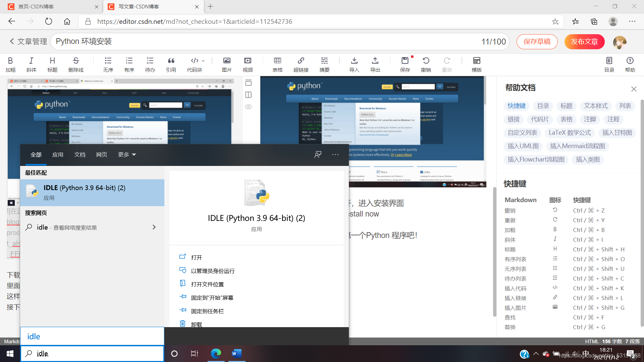Open the Cortana circle on the taskbar
This screenshot has width=644, height=362.
[x=174, y=354]
